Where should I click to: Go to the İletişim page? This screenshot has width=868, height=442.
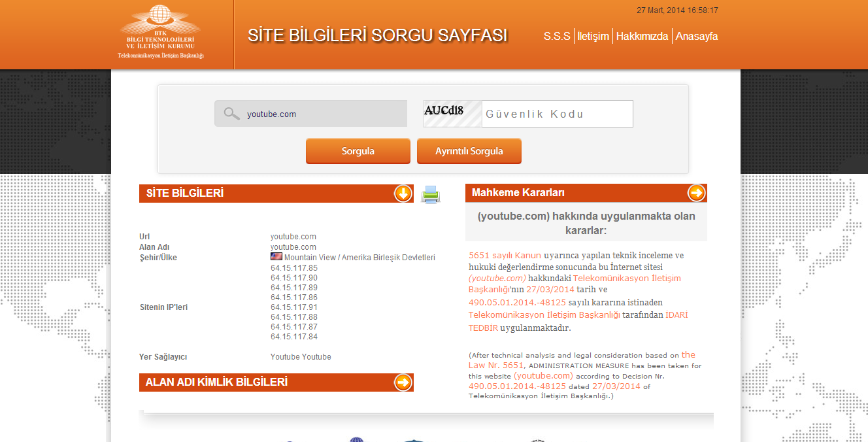(x=593, y=36)
